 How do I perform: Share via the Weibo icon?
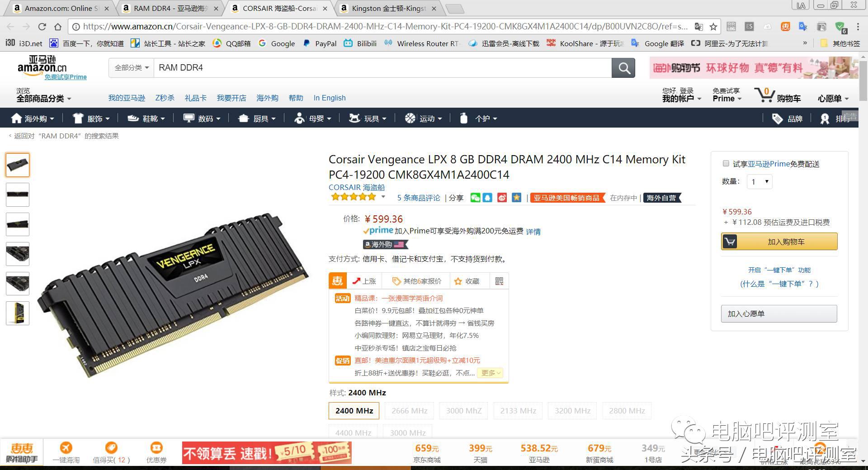(502, 198)
